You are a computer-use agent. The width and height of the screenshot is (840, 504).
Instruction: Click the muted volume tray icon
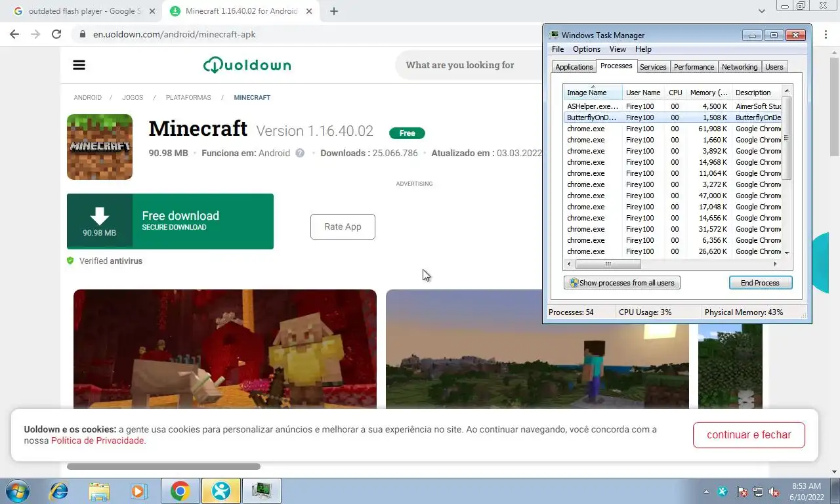[774, 492]
